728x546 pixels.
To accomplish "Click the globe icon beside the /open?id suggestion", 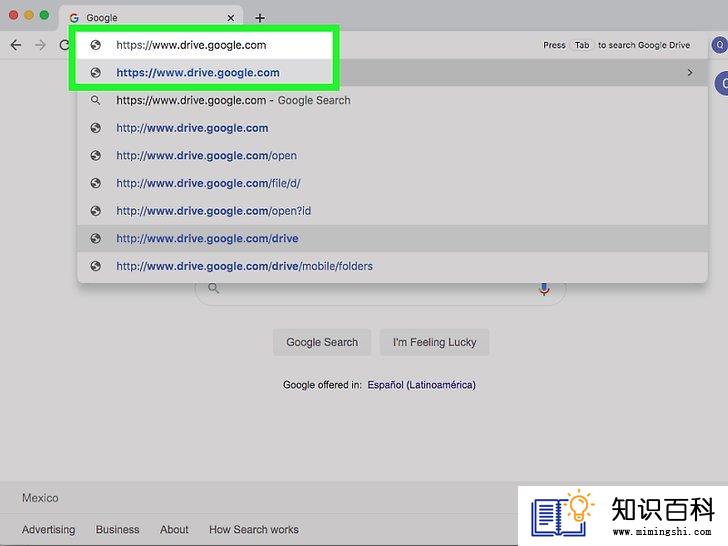I will [96, 211].
